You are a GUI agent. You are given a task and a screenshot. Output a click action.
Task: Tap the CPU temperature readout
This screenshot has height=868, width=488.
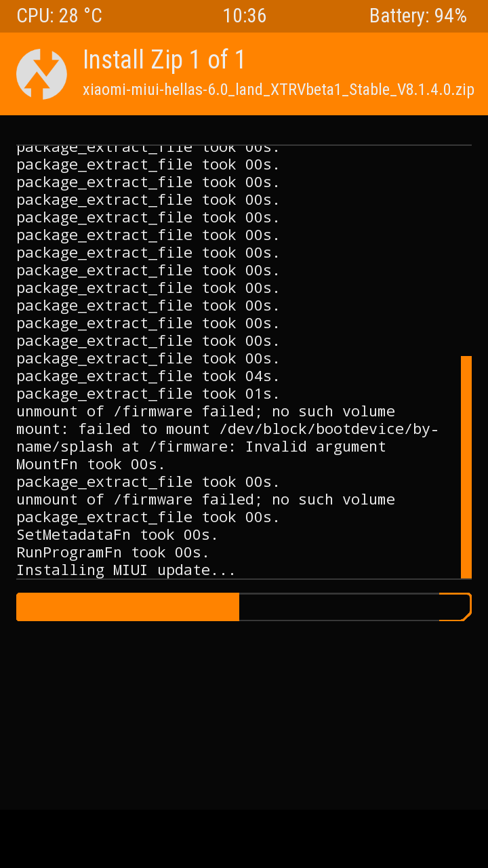59,16
